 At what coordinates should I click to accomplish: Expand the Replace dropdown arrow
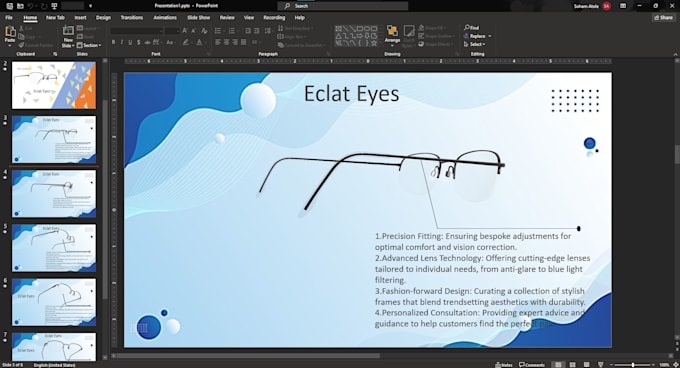point(490,36)
